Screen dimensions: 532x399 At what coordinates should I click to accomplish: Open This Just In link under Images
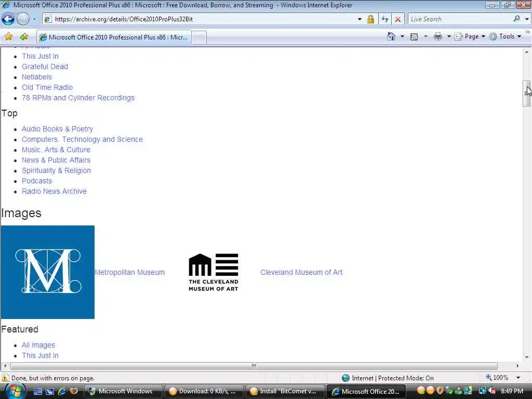(x=40, y=355)
